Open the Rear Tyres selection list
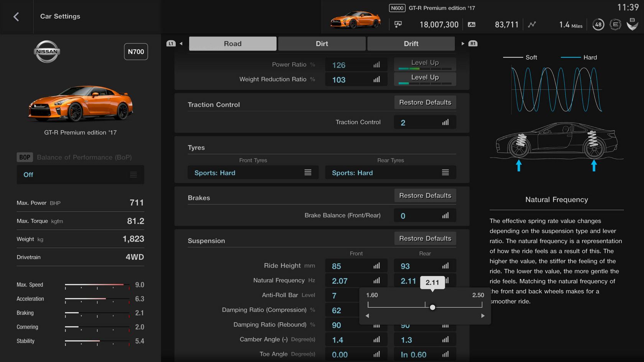The width and height of the screenshot is (644, 362). coord(390,172)
